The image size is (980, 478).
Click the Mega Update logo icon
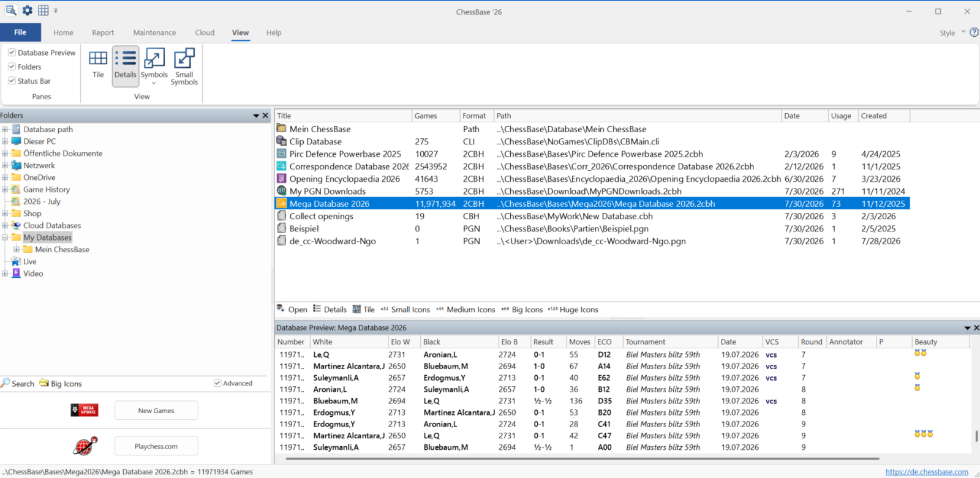click(85, 410)
